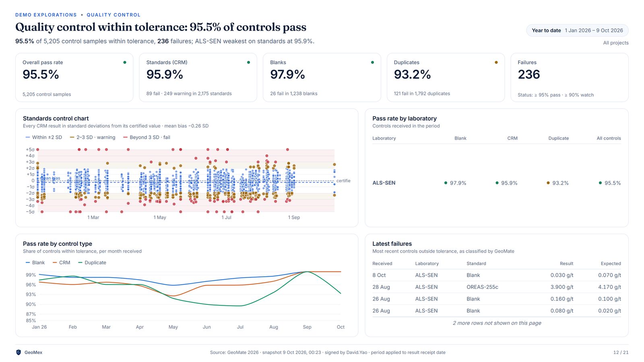The image size is (644, 362).
Task: Sort by the Duplicate column in laboratory table
Action: 558,138
